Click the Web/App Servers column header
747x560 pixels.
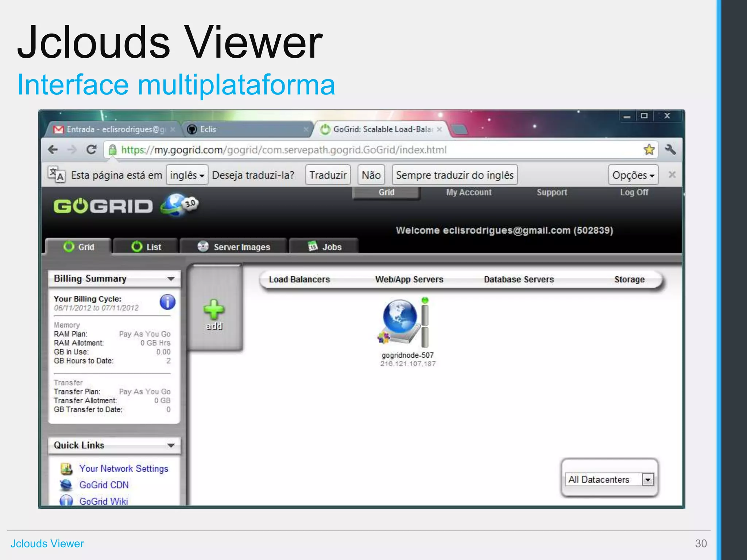pos(409,279)
